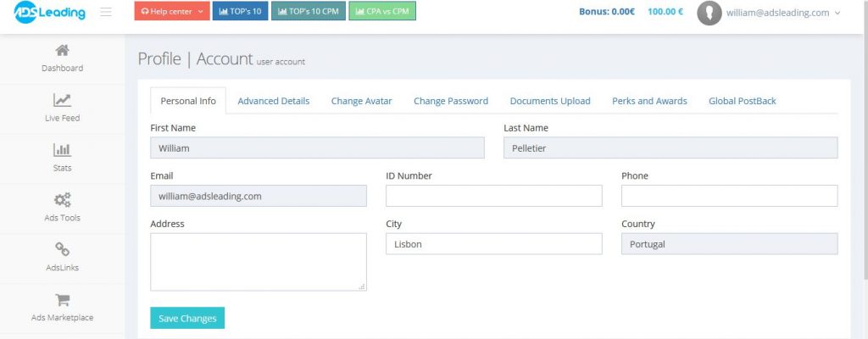Open the Live Feed chart icon

(x=62, y=100)
